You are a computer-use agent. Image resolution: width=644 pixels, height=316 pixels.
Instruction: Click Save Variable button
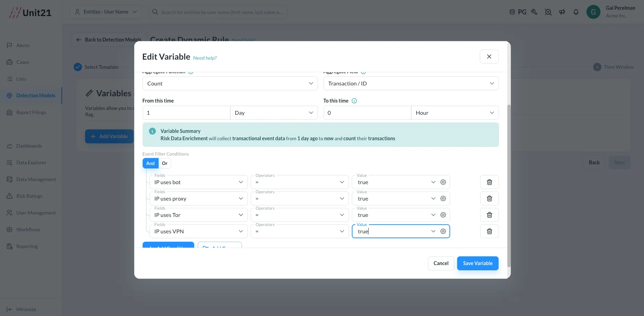click(x=478, y=263)
